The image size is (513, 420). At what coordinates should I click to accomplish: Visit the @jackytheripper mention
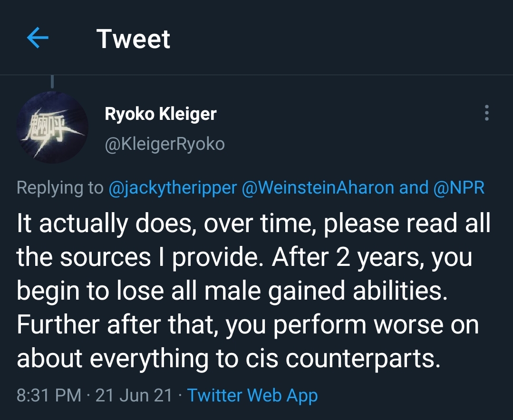[173, 188]
